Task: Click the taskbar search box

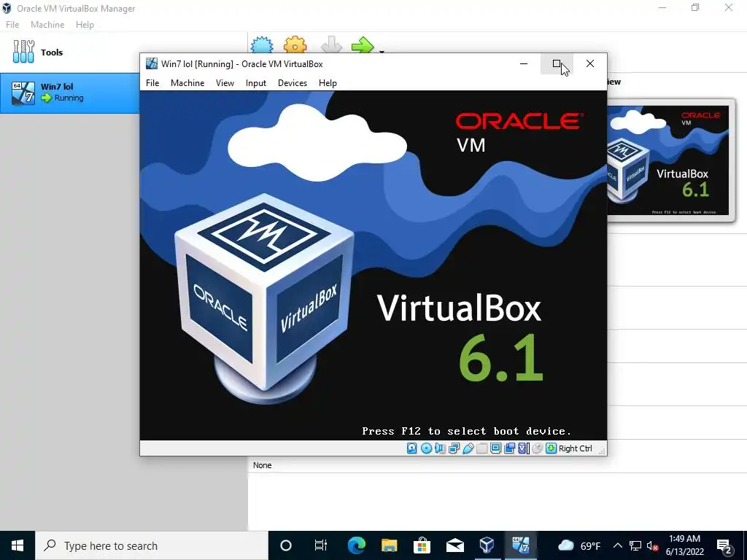Action: [x=152, y=545]
